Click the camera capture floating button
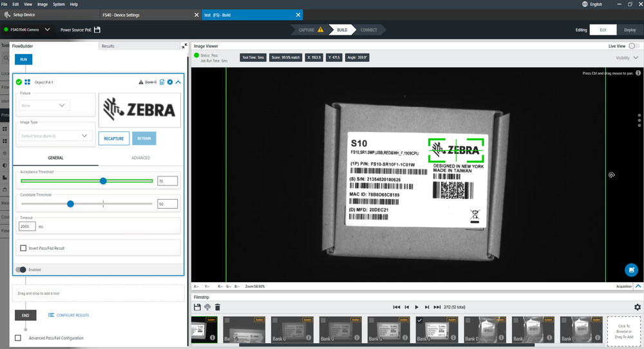 tap(631, 270)
